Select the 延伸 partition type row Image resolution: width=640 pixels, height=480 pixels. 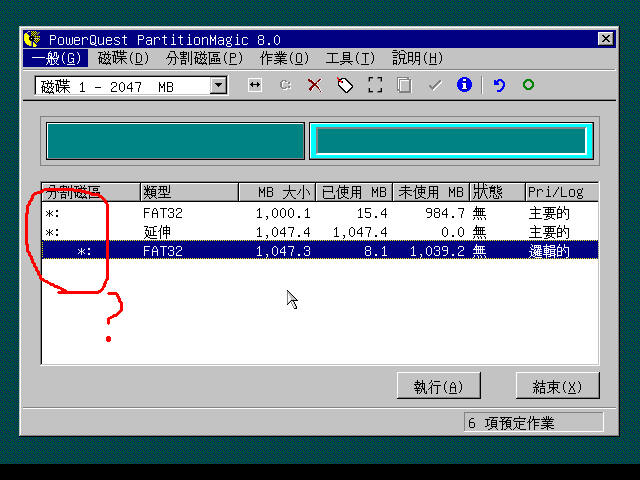click(320, 232)
